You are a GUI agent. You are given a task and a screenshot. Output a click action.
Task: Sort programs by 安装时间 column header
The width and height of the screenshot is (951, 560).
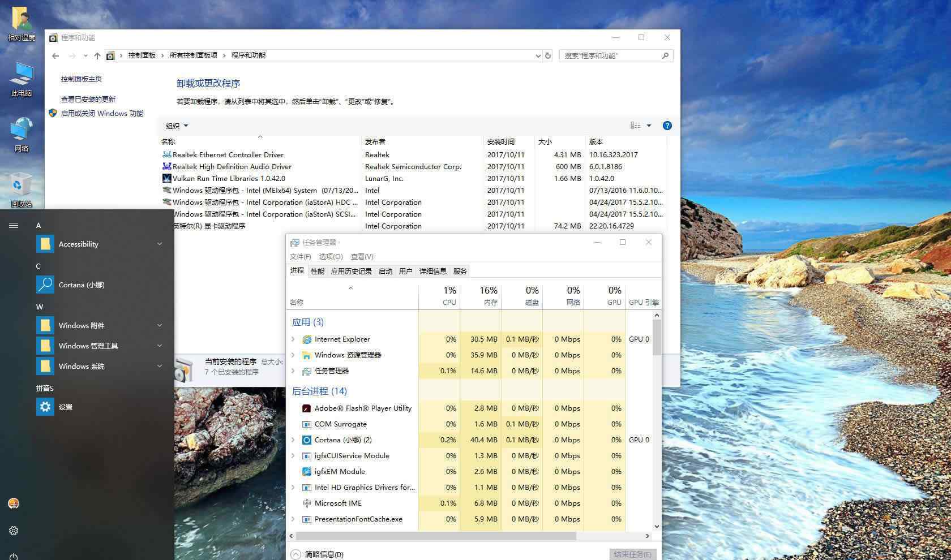click(x=509, y=141)
